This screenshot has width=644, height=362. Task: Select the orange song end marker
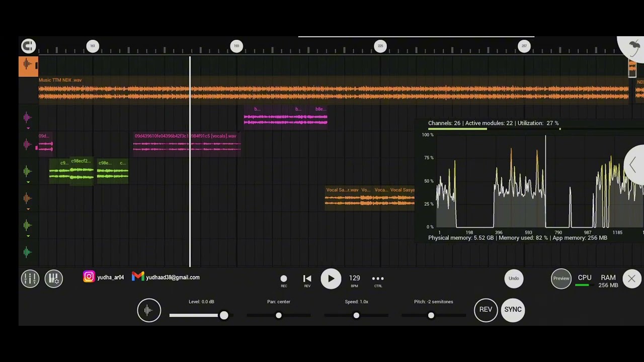(632, 68)
